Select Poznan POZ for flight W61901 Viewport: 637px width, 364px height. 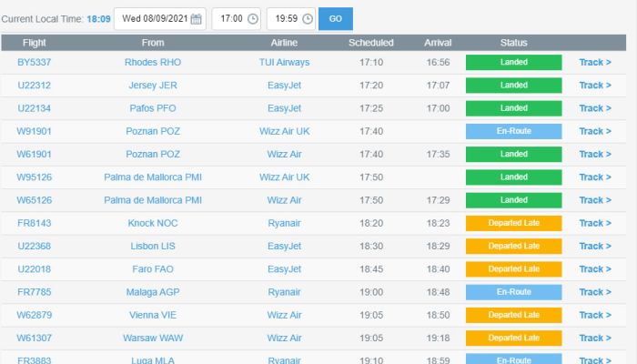point(152,154)
